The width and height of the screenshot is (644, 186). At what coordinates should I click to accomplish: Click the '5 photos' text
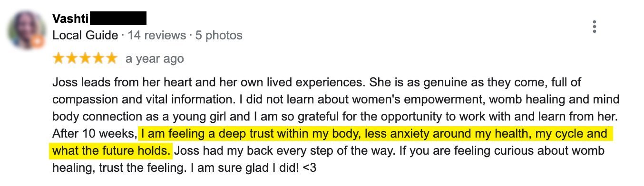[x=219, y=35]
